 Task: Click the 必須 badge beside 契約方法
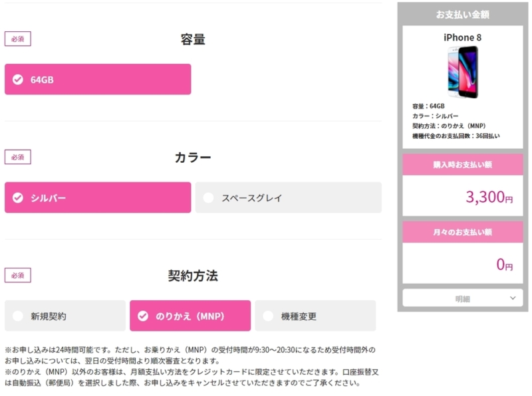pyautogui.click(x=18, y=275)
